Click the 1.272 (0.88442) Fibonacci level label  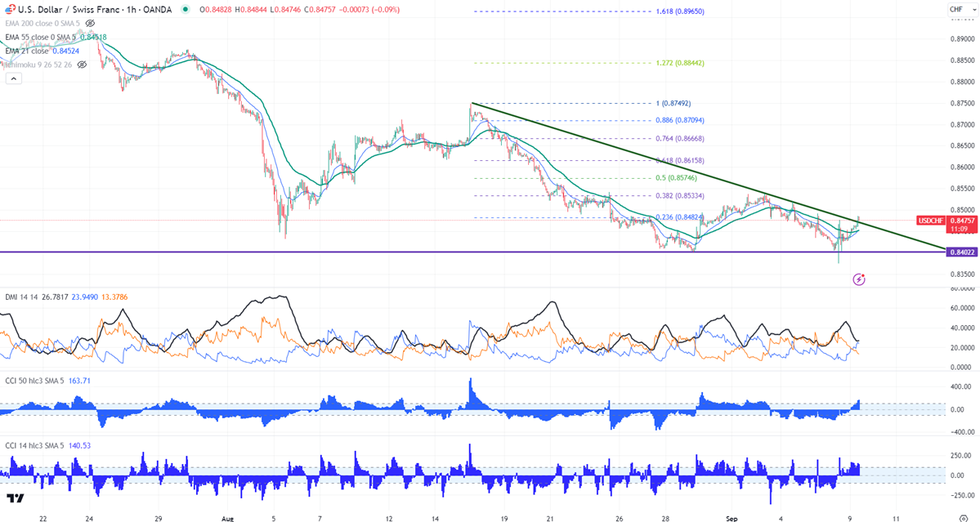pyautogui.click(x=680, y=63)
